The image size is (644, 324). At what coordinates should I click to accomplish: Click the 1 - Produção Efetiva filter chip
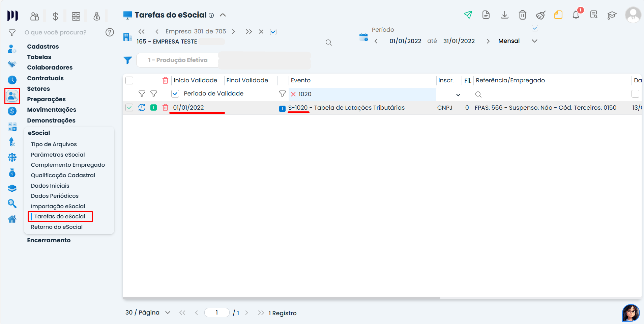click(x=178, y=60)
